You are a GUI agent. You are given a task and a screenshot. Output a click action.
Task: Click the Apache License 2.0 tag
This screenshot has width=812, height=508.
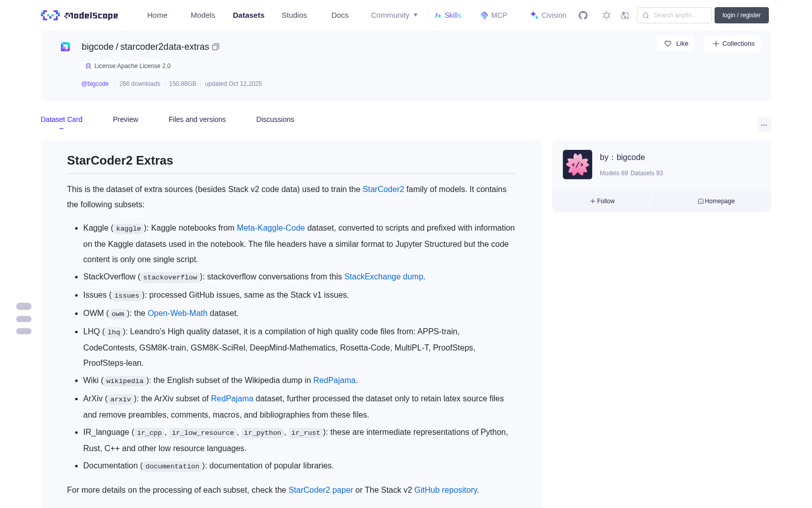127,66
